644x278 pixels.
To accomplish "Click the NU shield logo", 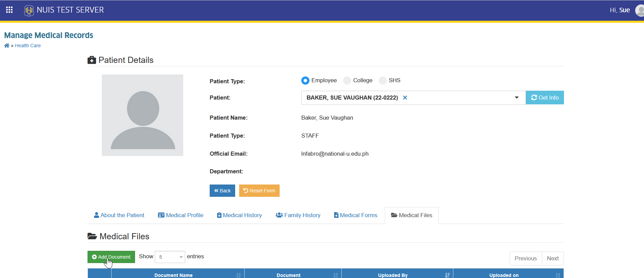I will click(29, 11).
